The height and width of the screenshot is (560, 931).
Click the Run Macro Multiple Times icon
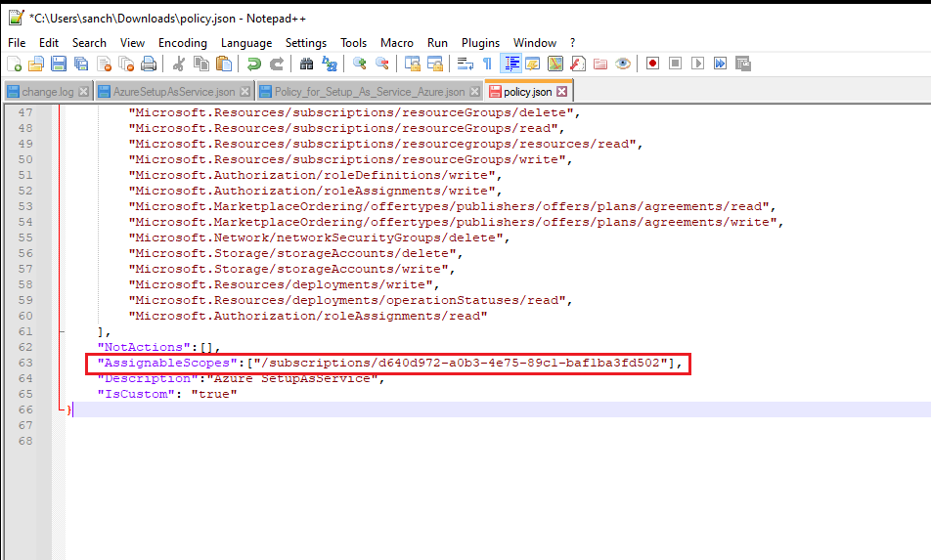tap(721, 64)
